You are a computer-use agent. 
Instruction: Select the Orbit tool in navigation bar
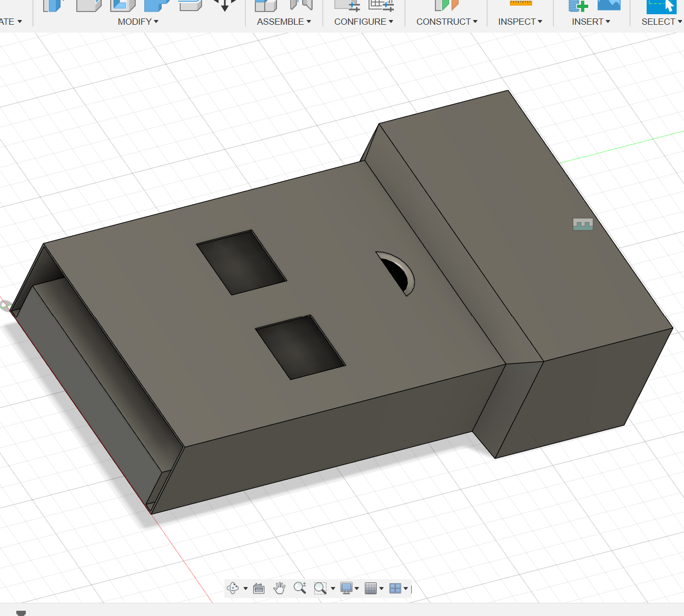pyautogui.click(x=232, y=588)
